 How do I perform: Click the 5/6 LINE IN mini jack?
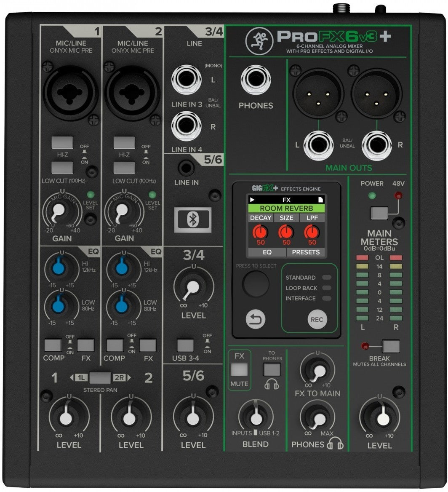pyautogui.click(x=187, y=168)
